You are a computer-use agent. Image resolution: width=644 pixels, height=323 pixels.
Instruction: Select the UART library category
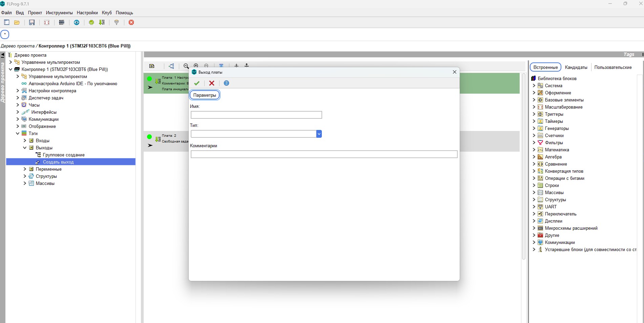(550, 207)
